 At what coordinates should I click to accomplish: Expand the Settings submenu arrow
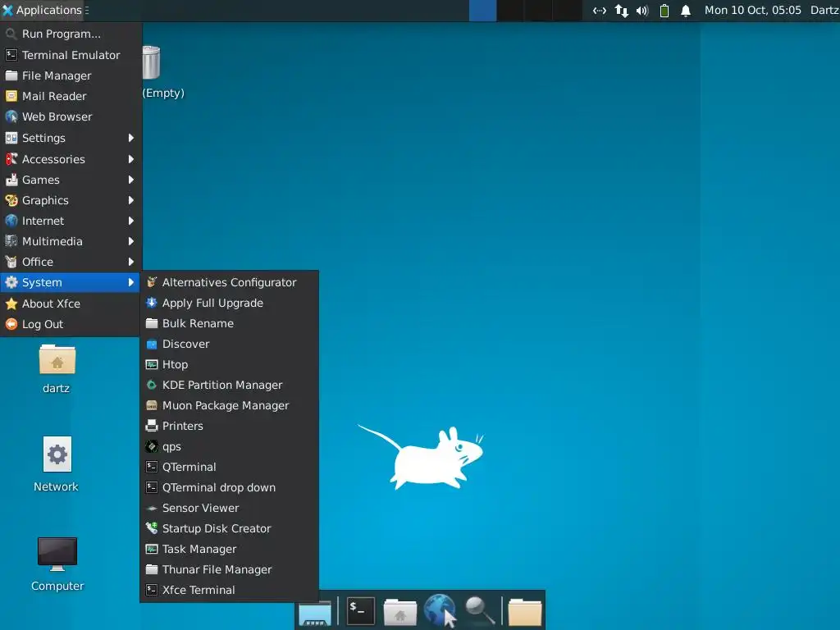click(130, 138)
